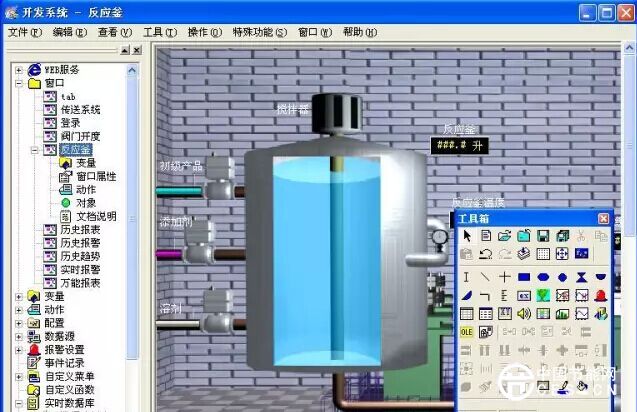Image resolution: width=637 pixels, height=412 pixels.
Task: Expand the WEB服务 tree node
Action: (x=18, y=69)
